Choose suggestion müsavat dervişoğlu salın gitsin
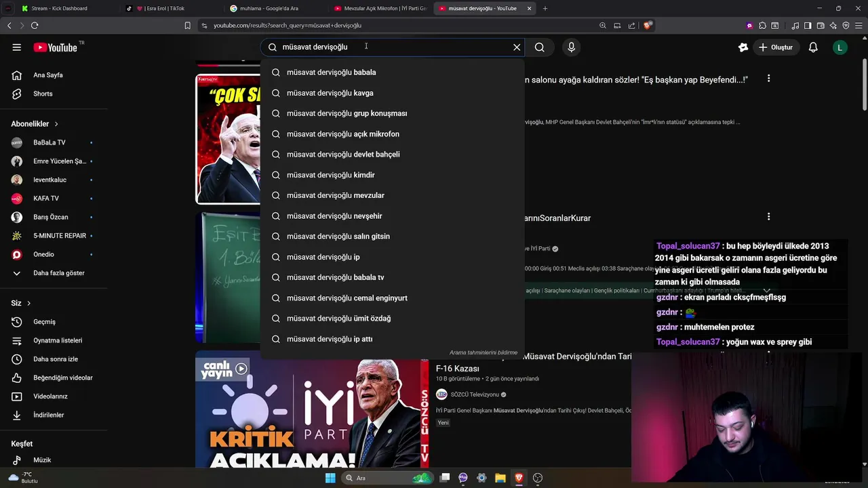 (392, 237)
